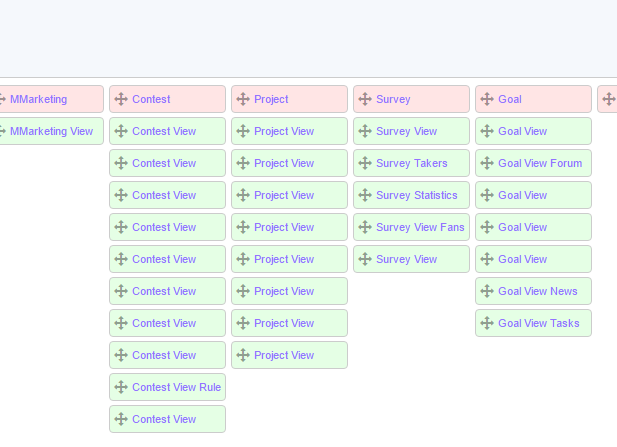The width and height of the screenshot is (617, 447).
Task: Open the Goal View Tasks link
Action: [538, 323]
